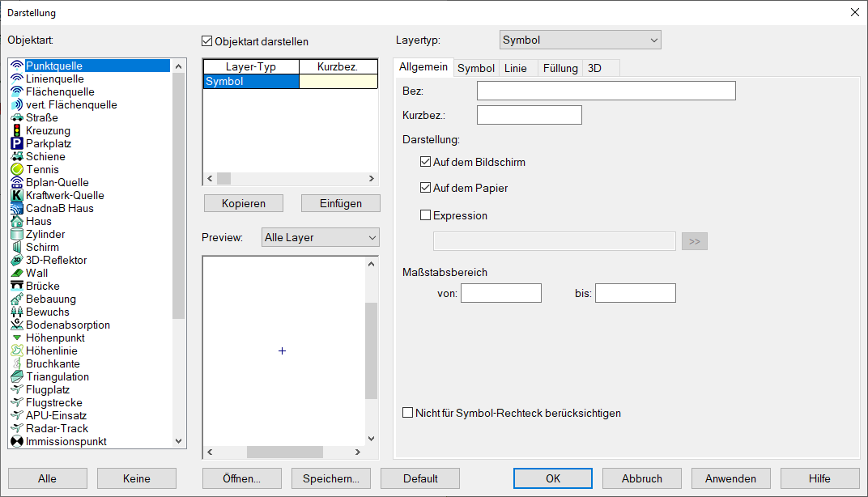Restore settings with Default button
This screenshot has height=497, width=868.
point(420,478)
